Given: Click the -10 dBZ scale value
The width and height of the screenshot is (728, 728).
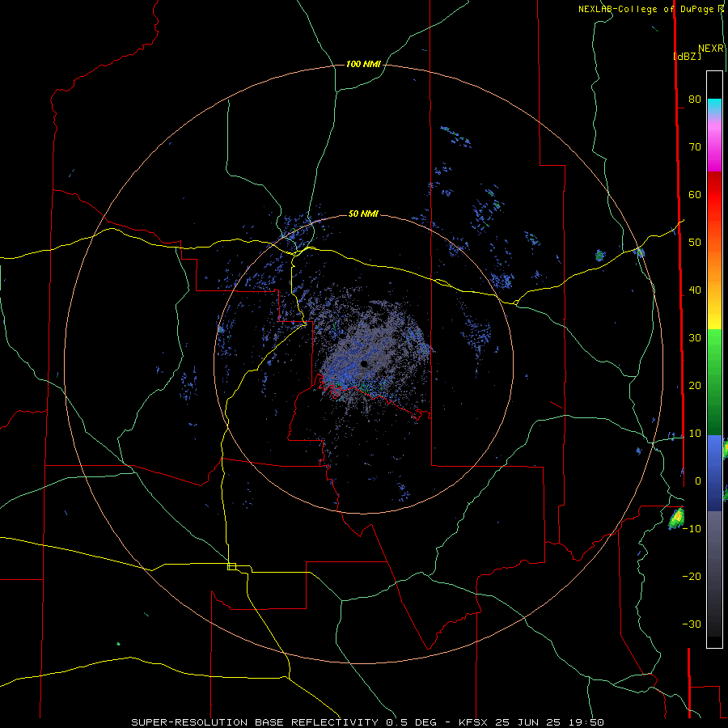Looking at the screenshot, I should click(x=692, y=528).
